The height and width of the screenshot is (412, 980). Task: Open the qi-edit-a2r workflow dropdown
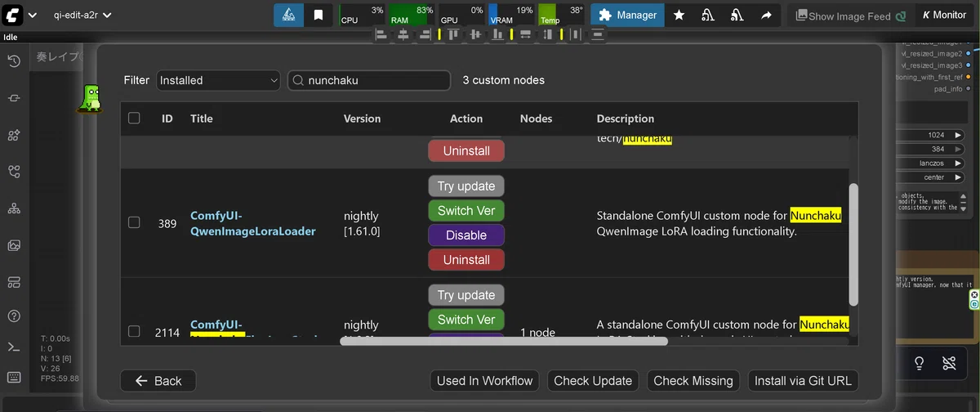[x=82, y=15]
